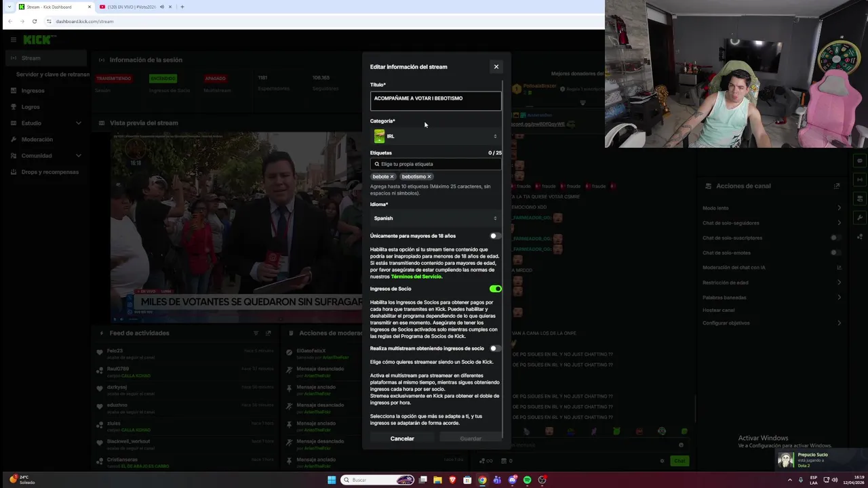Image resolution: width=868 pixels, height=488 pixels.
Task: Close the Editar información del stream dialog
Action: (x=496, y=66)
